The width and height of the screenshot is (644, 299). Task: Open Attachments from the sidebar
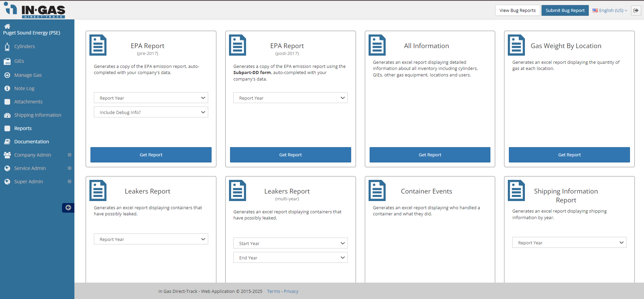[x=28, y=102]
